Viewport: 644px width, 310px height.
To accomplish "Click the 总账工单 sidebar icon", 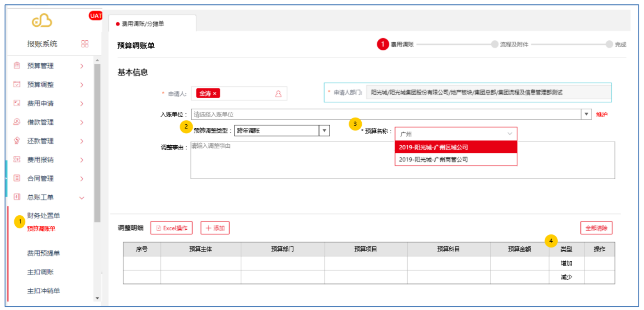I will [17, 197].
